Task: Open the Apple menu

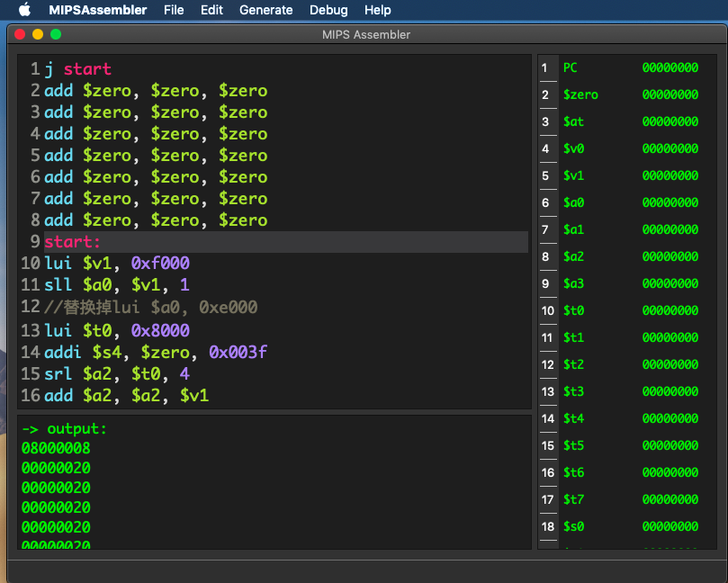Action: click(24, 10)
